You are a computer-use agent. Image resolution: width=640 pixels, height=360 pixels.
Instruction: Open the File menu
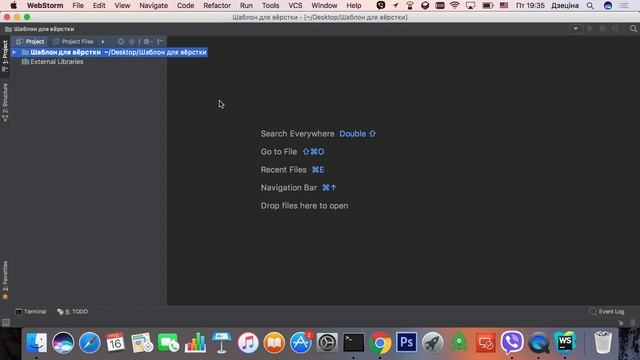[x=78, y=6]
